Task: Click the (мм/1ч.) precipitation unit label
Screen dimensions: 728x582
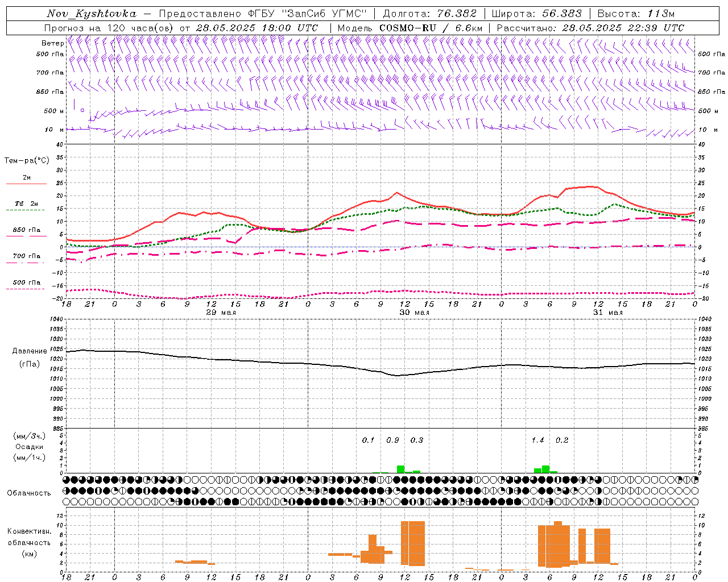Action: (x=30, y=458)
